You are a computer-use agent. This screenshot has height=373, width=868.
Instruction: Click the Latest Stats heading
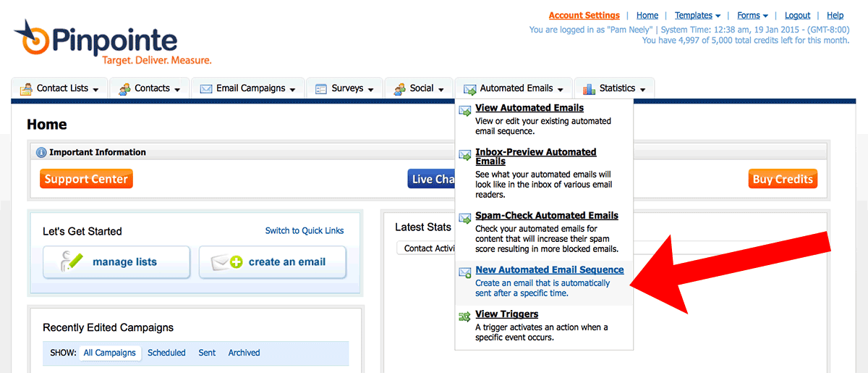pyautogui.click(x=423, y=227)
